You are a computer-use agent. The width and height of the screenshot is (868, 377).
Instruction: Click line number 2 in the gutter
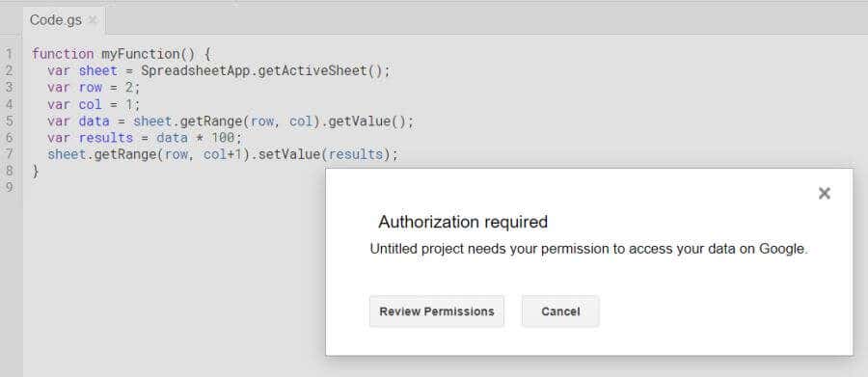9,70
